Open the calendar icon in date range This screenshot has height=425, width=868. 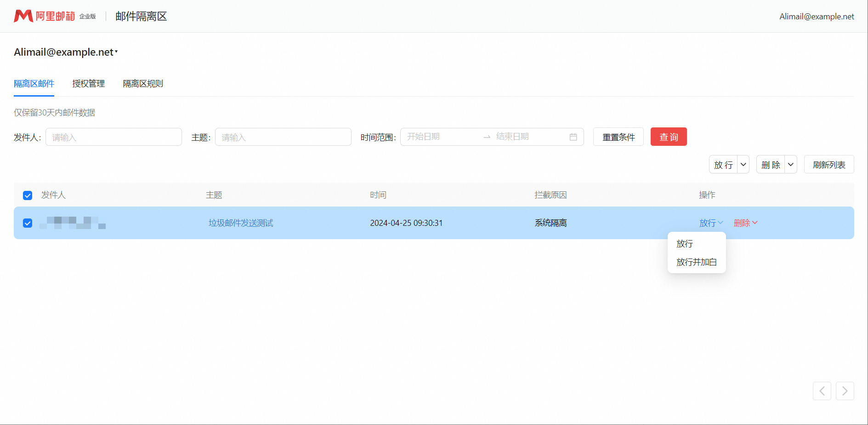click(573, 137)
